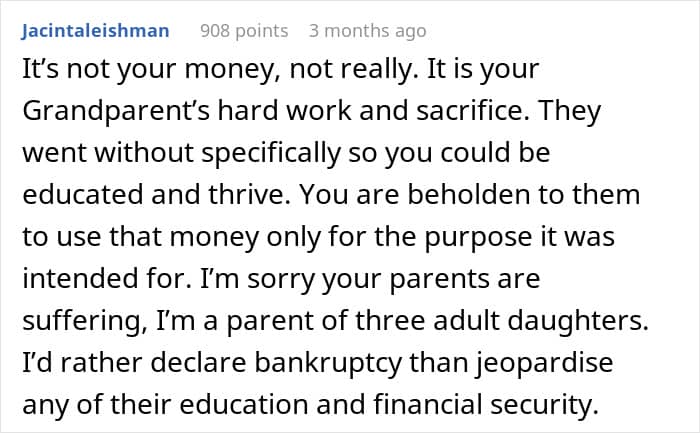This screenshot has height=433, width=700.
Task: Open the '3 months ago' comment permalink
Action: click(367, 31)
